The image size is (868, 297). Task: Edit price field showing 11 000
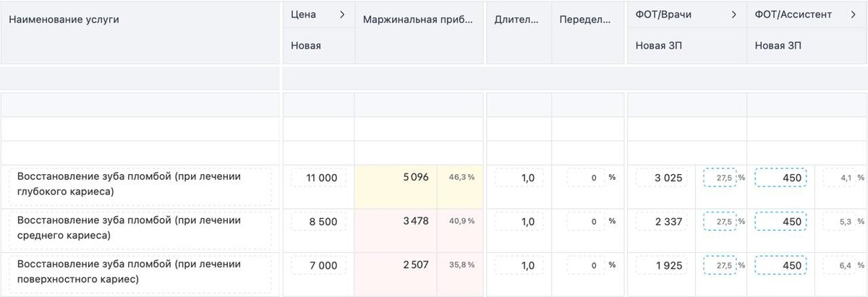point(318,178)
